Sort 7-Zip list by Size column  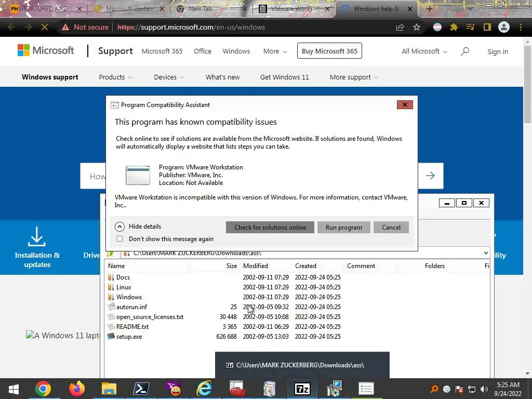click(232, 266)
